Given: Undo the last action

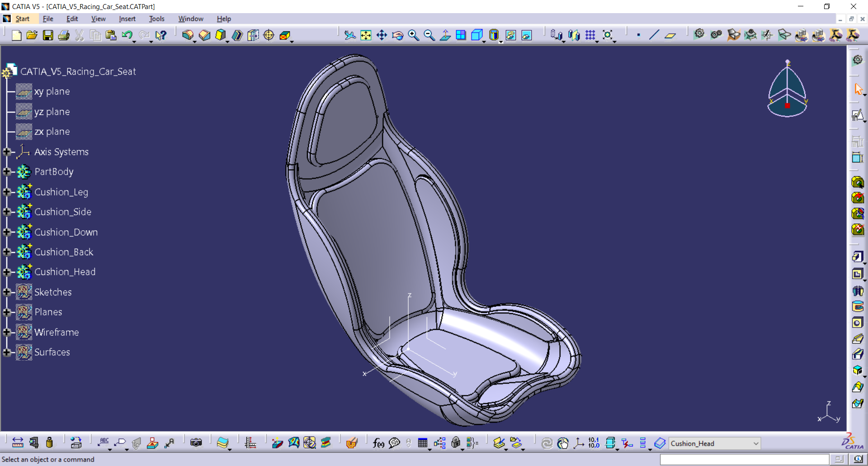Looking at the screenshot, I should tap(127, 35).
